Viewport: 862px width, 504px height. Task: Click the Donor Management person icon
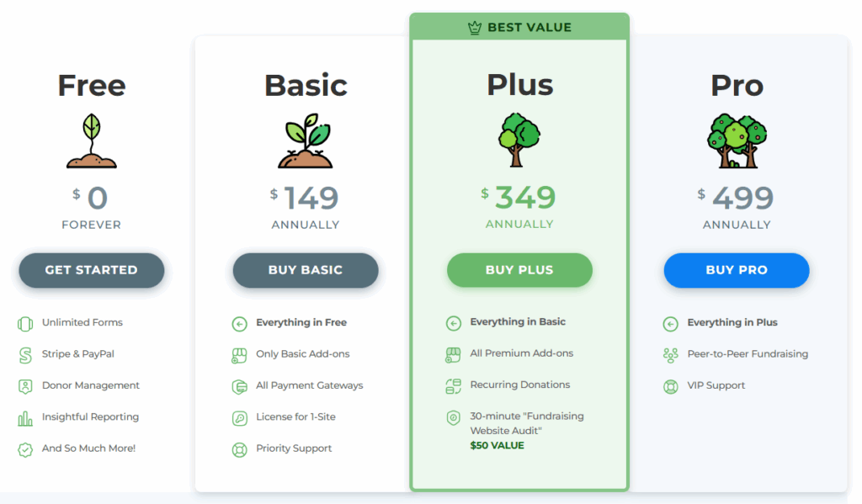pos(24,385)
